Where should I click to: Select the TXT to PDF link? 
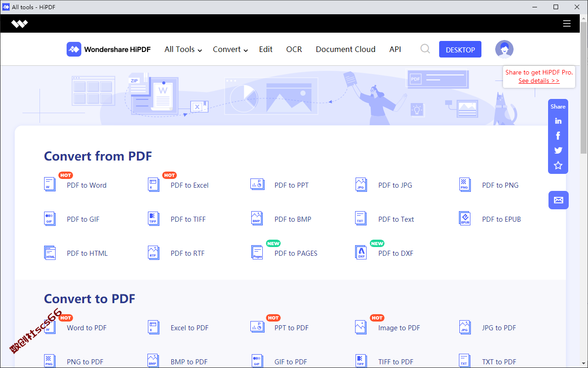tap(499, 362)
